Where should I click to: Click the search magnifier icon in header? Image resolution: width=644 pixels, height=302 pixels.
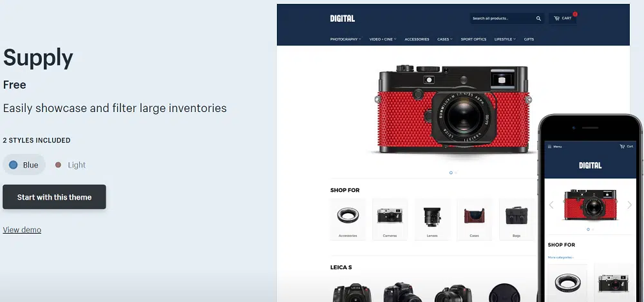[x=538, y=19]
